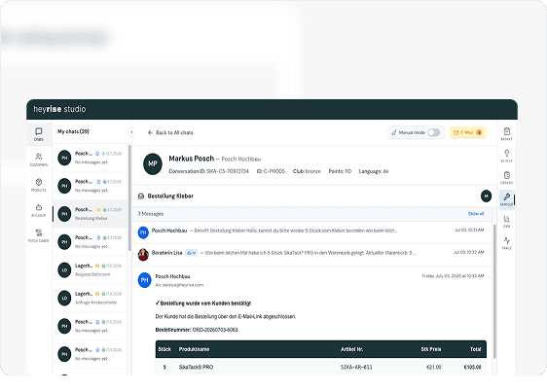
Task: Click the SikaTack® PRO product cell
Action: [196, 368]
